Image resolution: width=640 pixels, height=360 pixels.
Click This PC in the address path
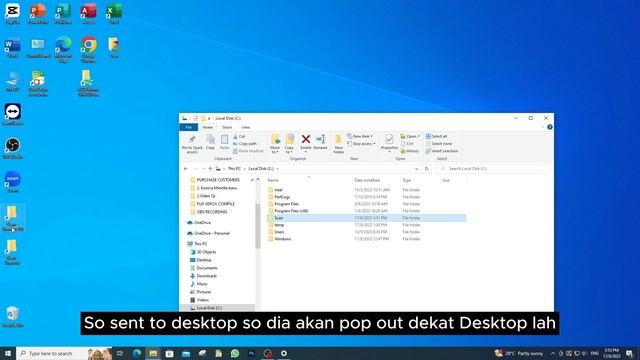click(x=234, y=169)
